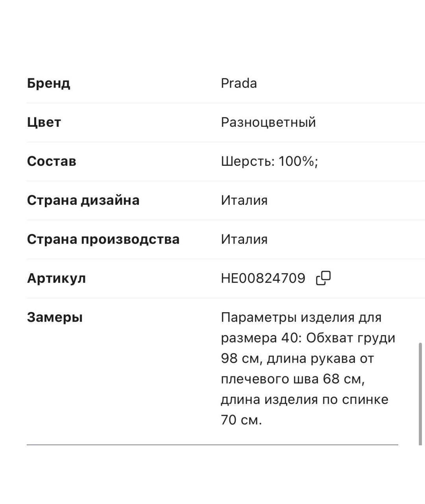Click Италия in the Страна производства row
Screen dimensions: 425x504
[x=244, y=239]
